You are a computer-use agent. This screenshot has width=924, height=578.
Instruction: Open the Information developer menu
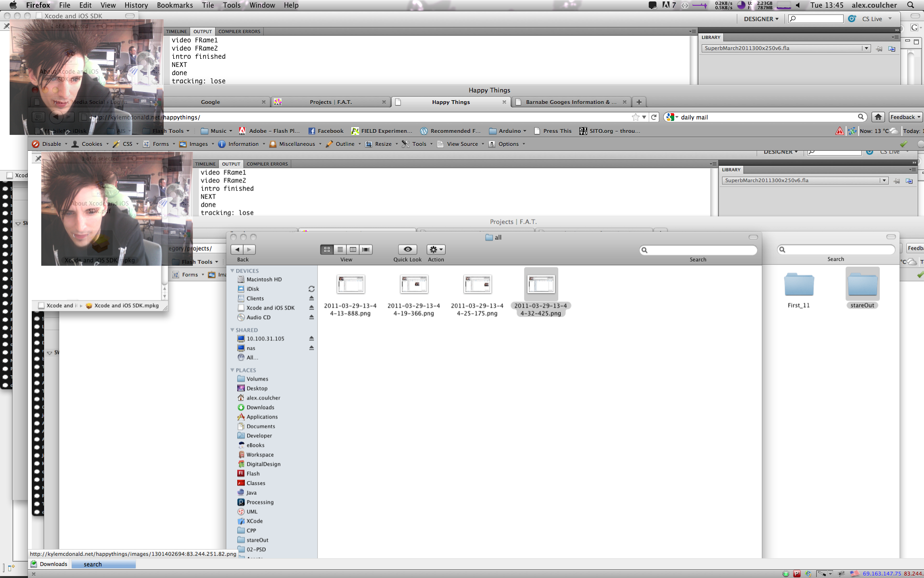coord(241,144)
